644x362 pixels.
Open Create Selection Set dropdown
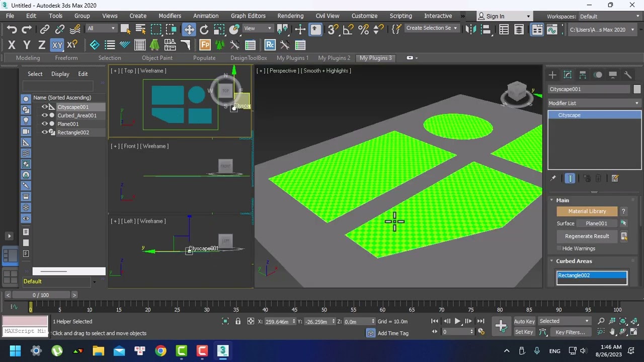click(432, 28)
